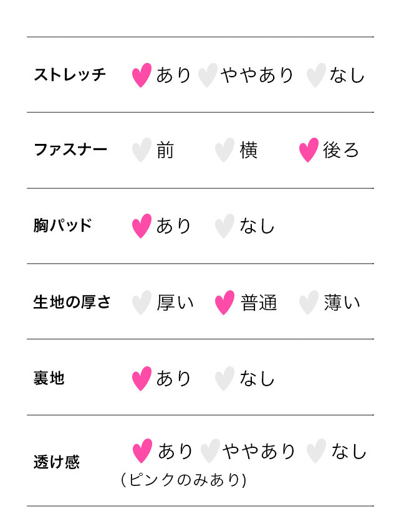
Task: Click the 生地の厚さ row label
Action: [72, 302]
